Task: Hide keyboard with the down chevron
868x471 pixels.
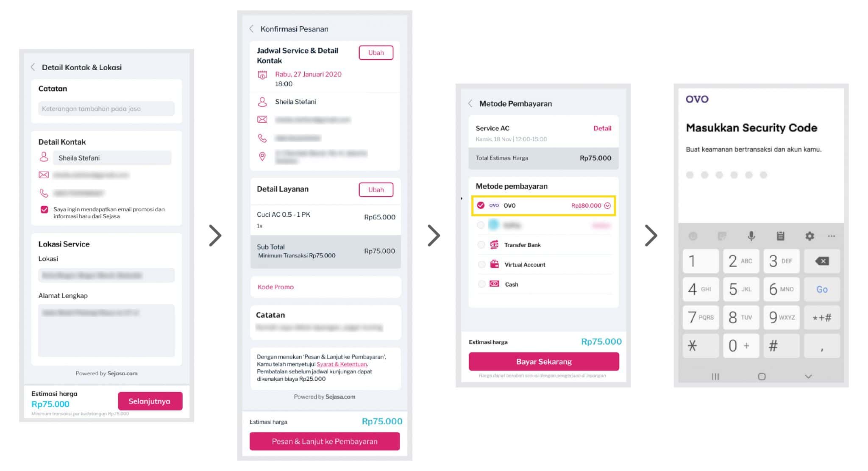Action: pos(808,377)
